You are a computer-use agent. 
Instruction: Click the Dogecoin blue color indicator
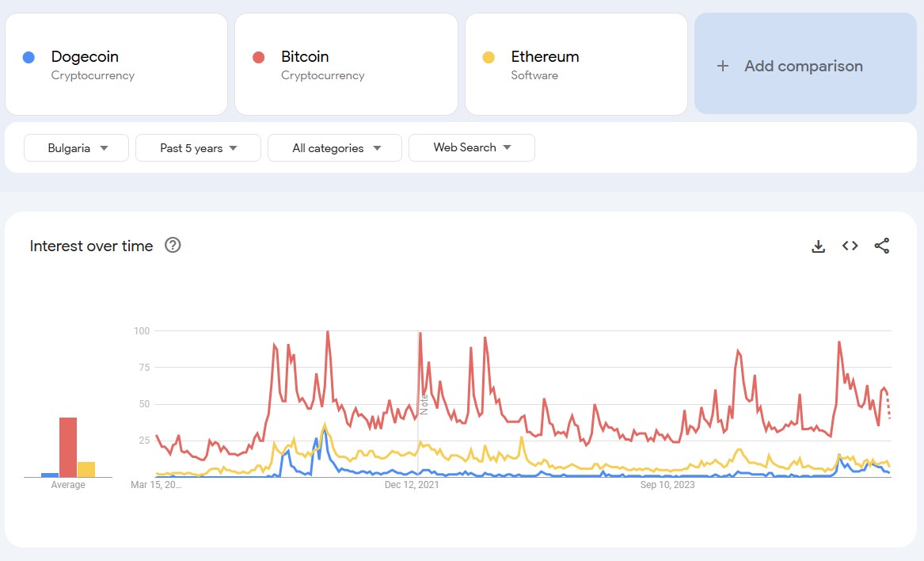click(x=29, y=56)
